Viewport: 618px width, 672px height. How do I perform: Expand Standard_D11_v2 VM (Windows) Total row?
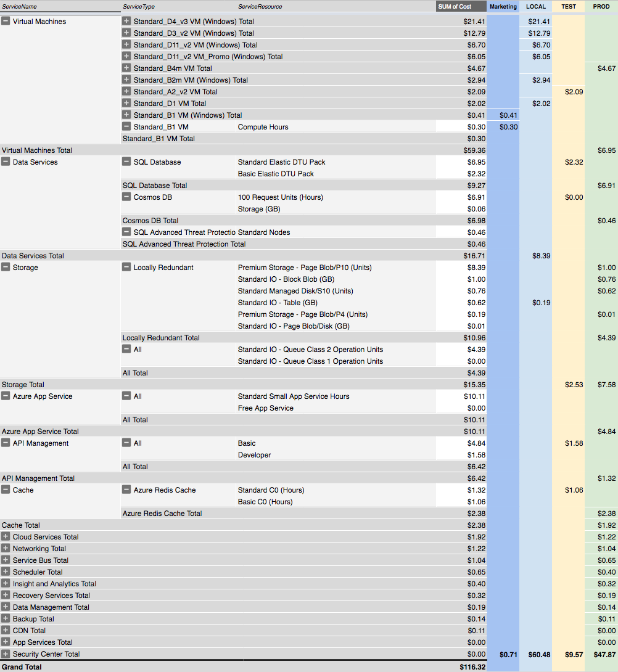(126, 44)
